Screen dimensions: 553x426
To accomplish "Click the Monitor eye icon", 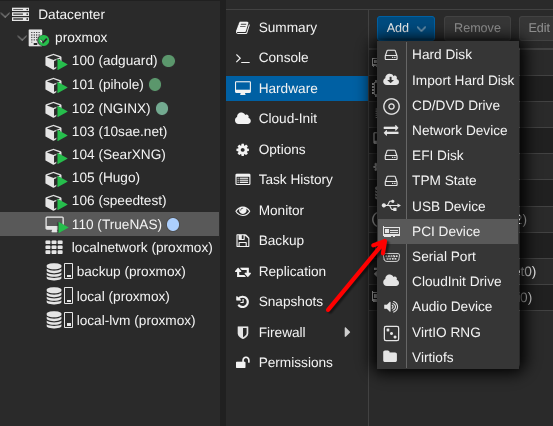I will (243, 211).
